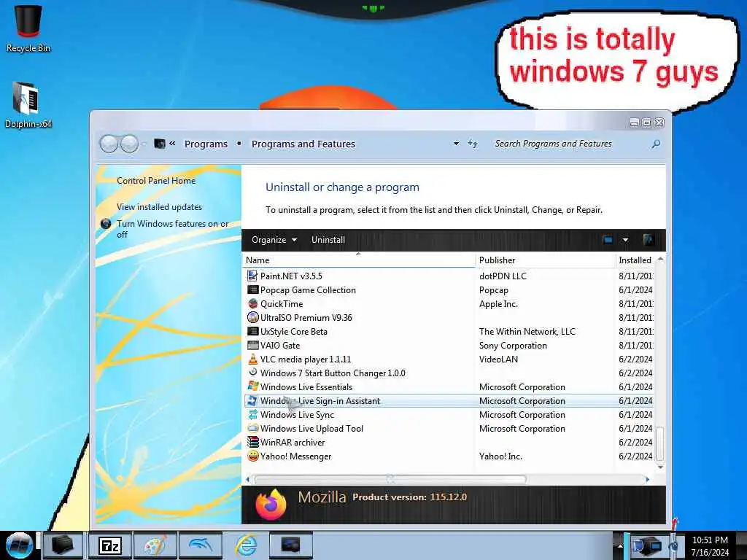Click the search magnifier icon
Image resolution: width=747 pixels, height=560 pixels.
tap(656, 144)
